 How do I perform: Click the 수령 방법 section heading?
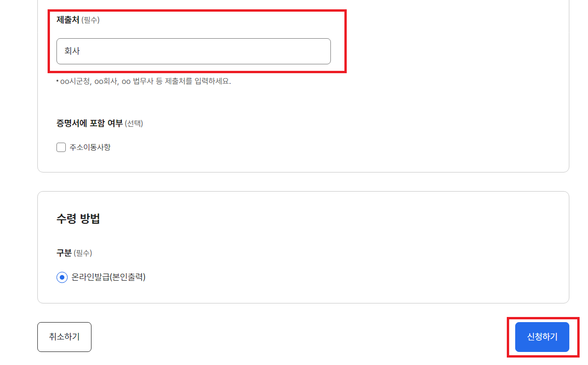[x=78, y=219]
